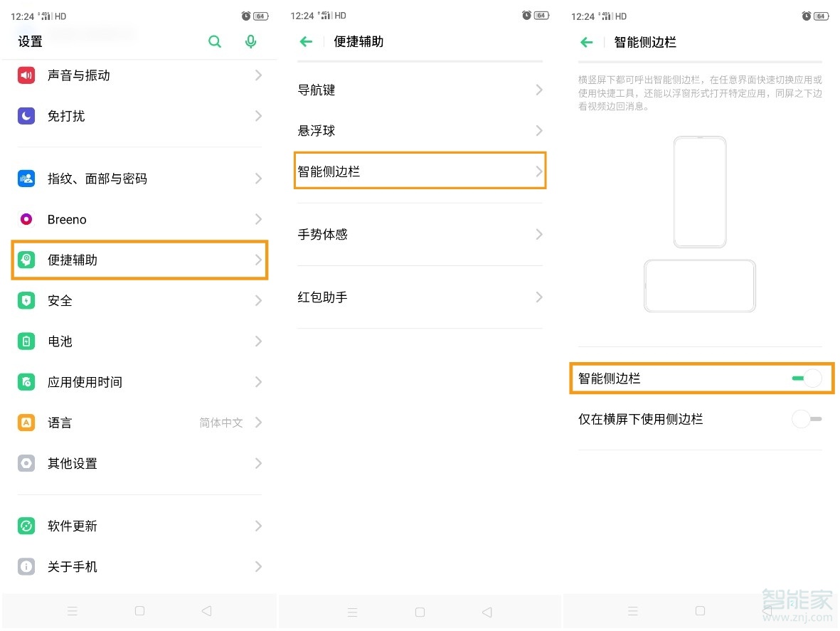Open Breeno row chevron arrow
This screenshot has width=840, height=631.
[x=258, y=219]
